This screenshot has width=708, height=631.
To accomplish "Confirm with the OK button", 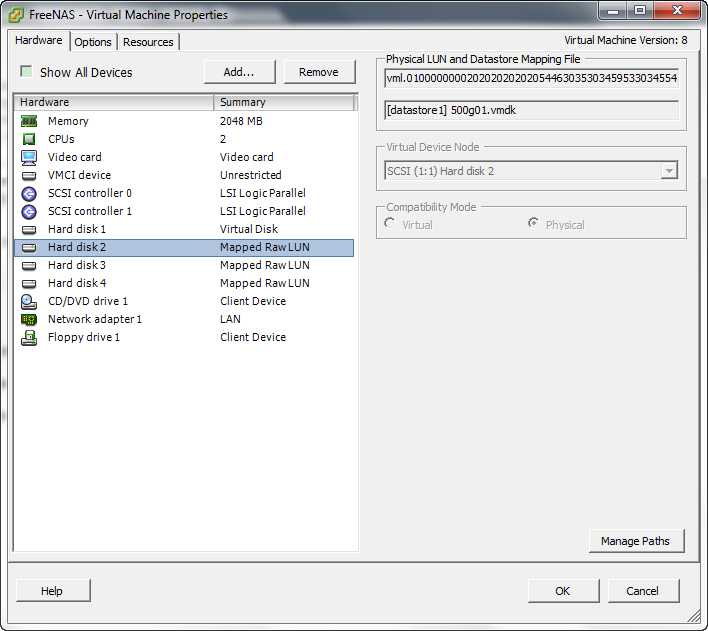I will point(564,590).
